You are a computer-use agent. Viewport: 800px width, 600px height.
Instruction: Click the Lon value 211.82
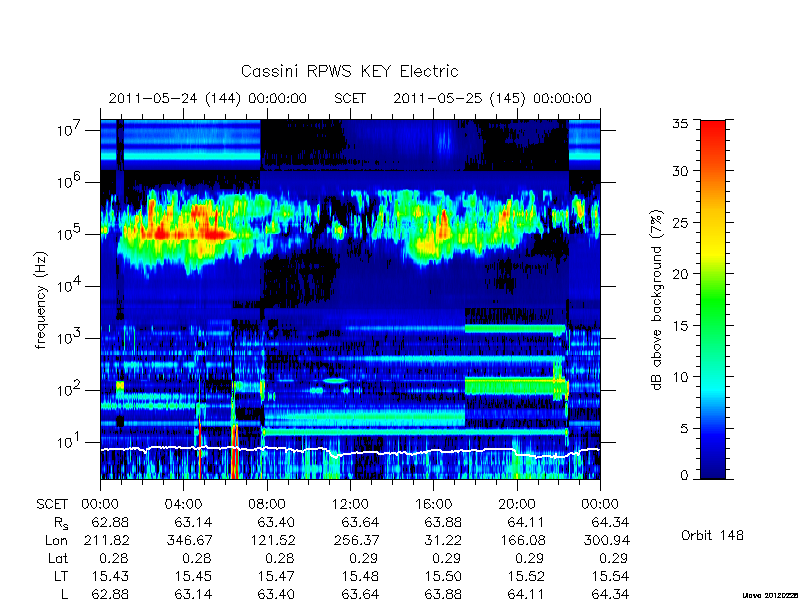click(x=106, y=540)
